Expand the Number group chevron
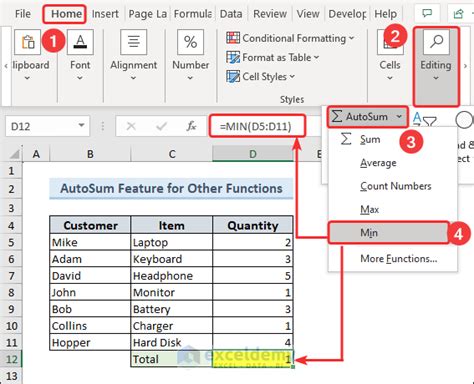Screen dimensions: 474x384 (x=190, y=78)
